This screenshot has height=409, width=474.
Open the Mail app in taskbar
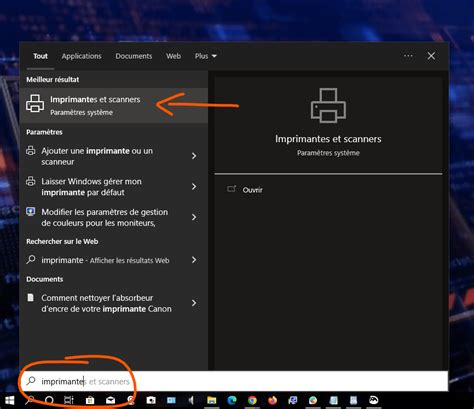(x=110, y=400)
